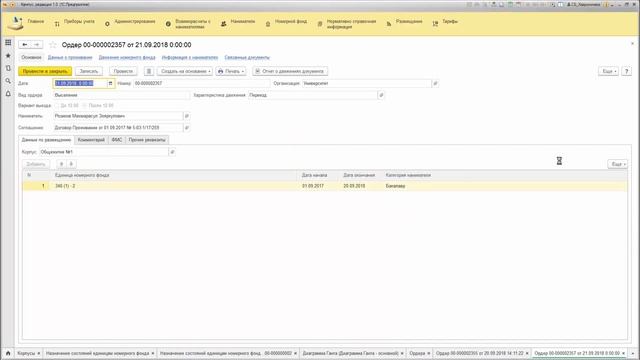Switch to the 'Прочие реквизиты' tab
Screen dimensions: 640x360
coord(147,140)
